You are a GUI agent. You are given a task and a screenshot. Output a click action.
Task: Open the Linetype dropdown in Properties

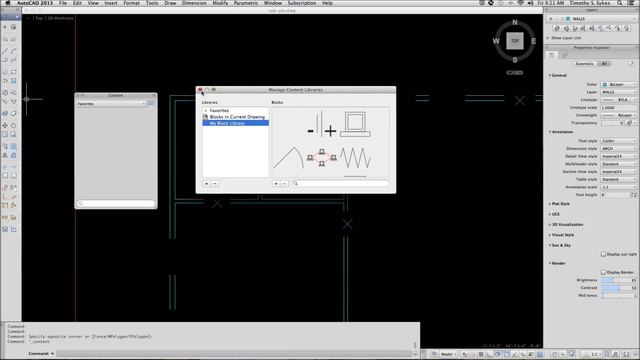(x=619, y=100)
